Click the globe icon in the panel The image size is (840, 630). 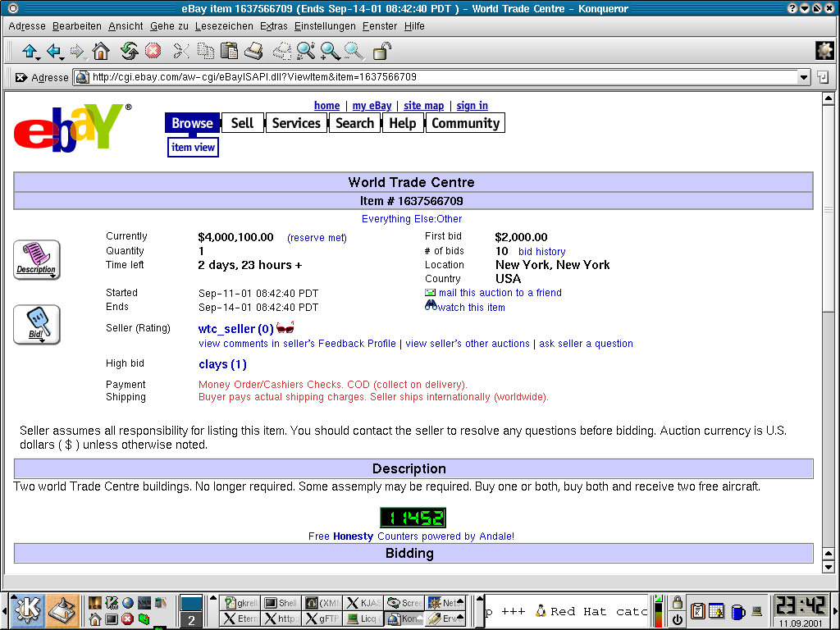pyautogui.click(x=127, y=603)
